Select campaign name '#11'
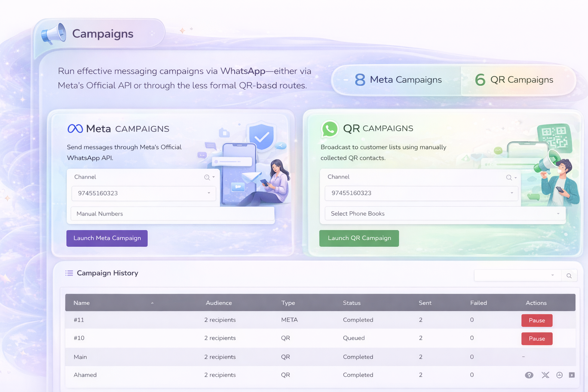588x392 pixels. click(x=79, y=320)
